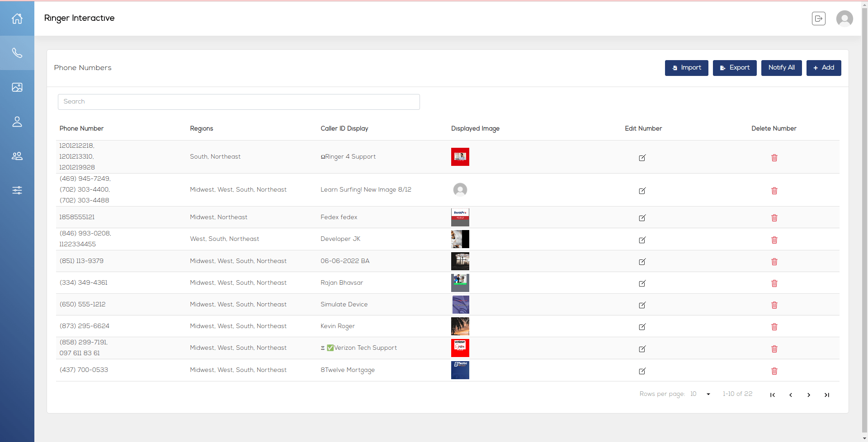Image resolution: width=868 pixels, height=442 pixels.
Task: Click the Search input field
Action: pyautogui.click(x=239, y=102)
